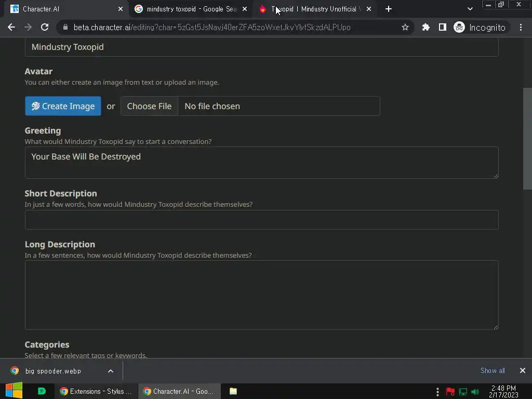Close the Google Search tab
Viewport: 532px width, 399px height.
point(245,9)
